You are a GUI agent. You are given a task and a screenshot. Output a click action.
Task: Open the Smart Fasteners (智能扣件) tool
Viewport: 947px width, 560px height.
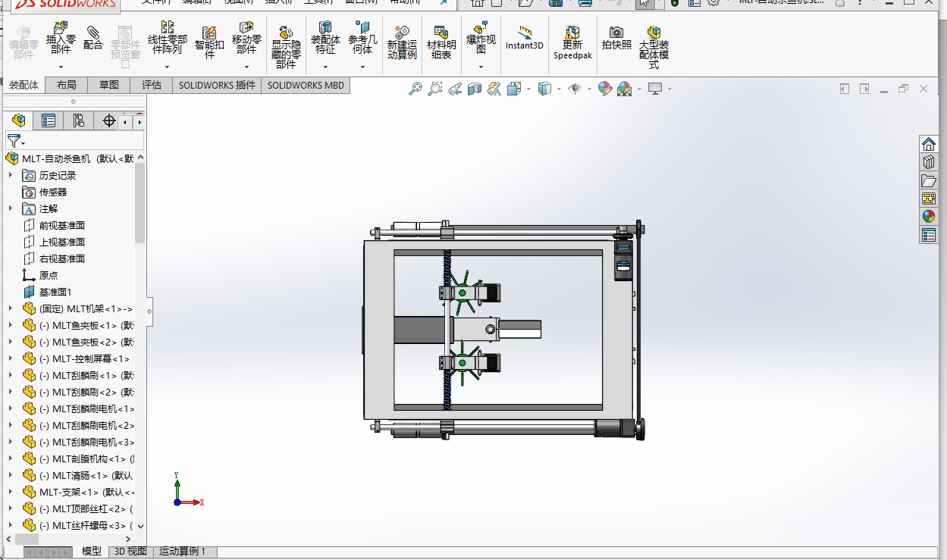tap(209, 42)
